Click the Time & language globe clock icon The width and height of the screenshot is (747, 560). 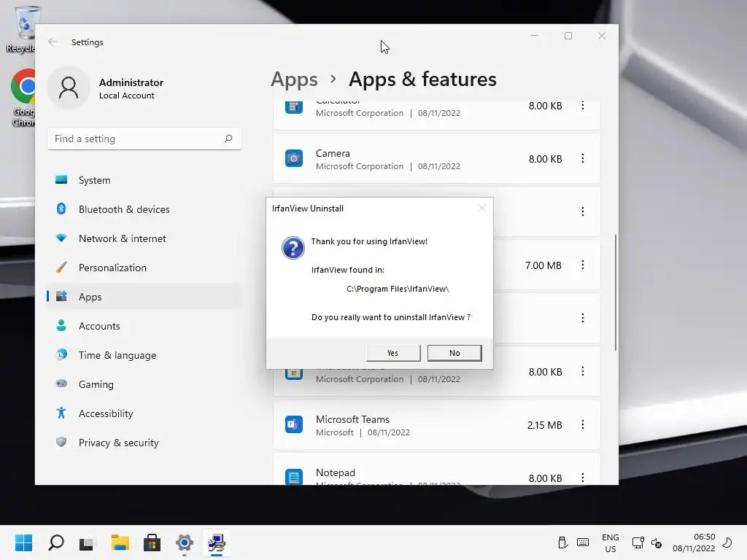[61, 354]
